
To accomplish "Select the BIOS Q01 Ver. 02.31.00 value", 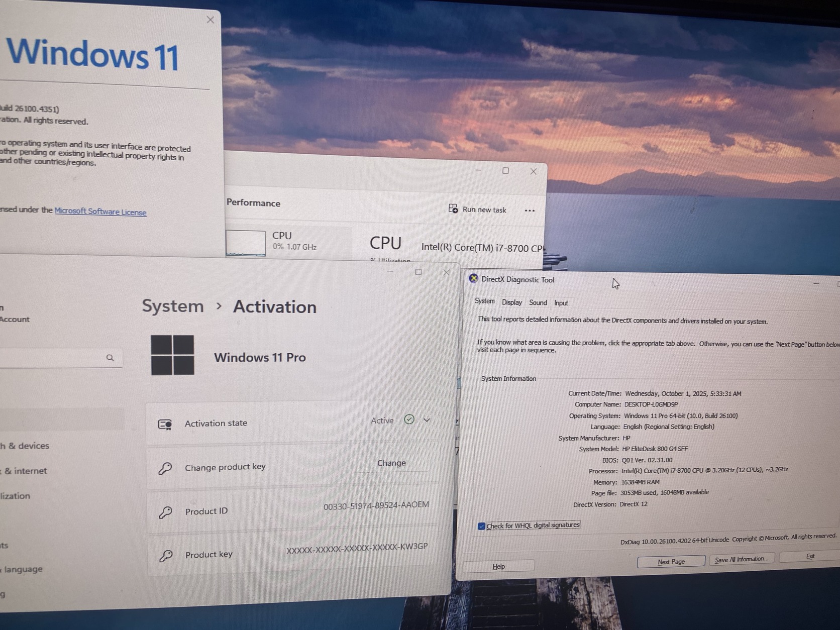I will pyautogui.click(x=647, y=460).
